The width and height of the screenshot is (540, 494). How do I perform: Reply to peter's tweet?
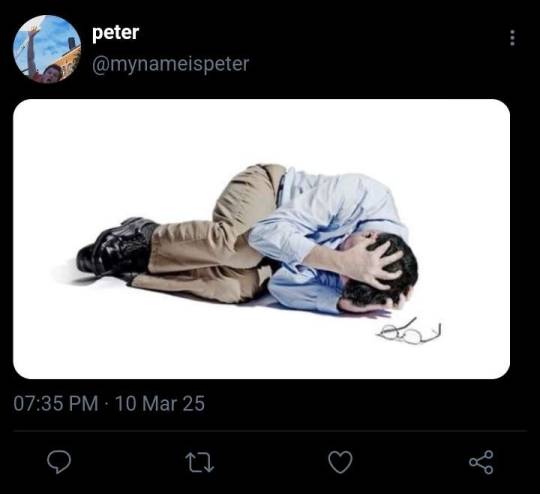click(x=59, y=462)
